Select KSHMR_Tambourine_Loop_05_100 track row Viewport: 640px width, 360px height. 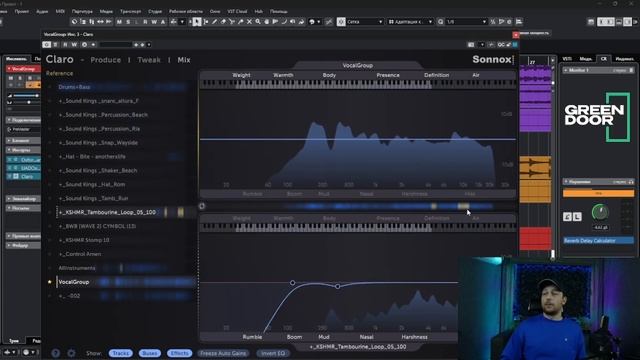click(121, 212)
